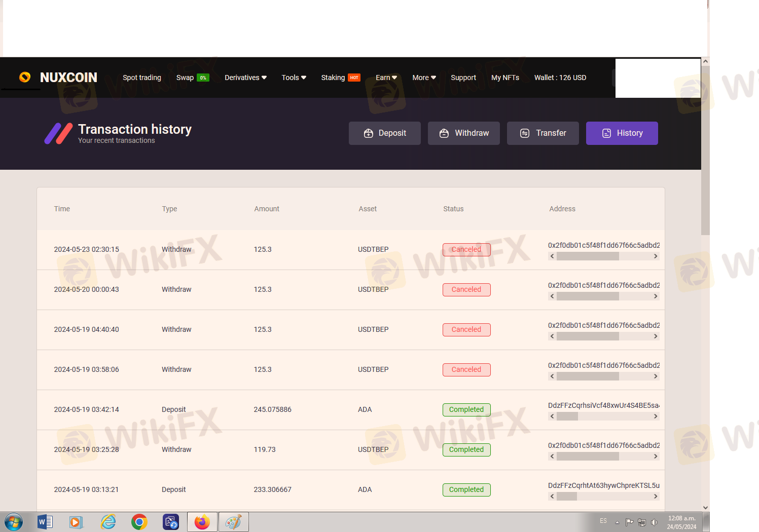Open the media player taskbar icon
This screenshot has width=759, height=532.
(x=76, y=522)
